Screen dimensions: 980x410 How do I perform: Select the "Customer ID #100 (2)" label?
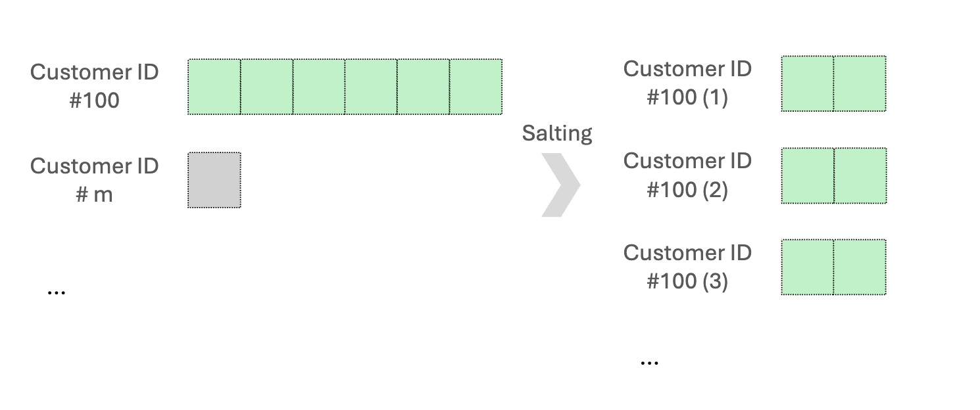coord(687,175)
